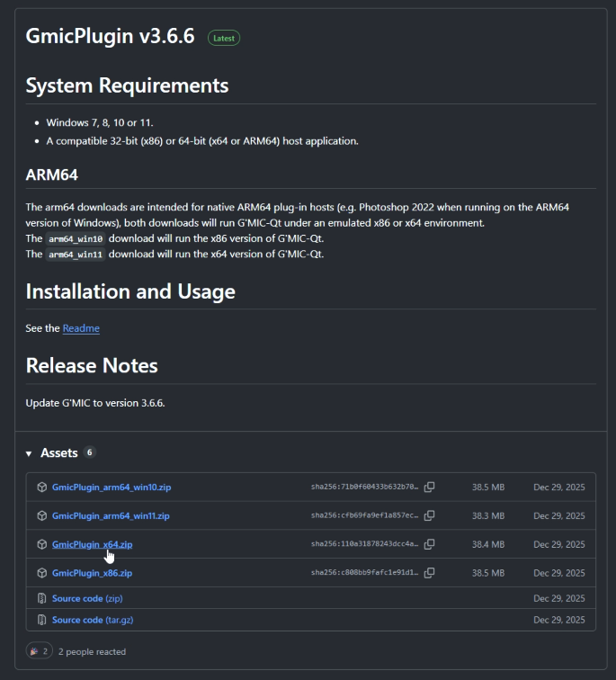Click the Assets count badge showing 6
616x680 pixels.
pos(90,452)
